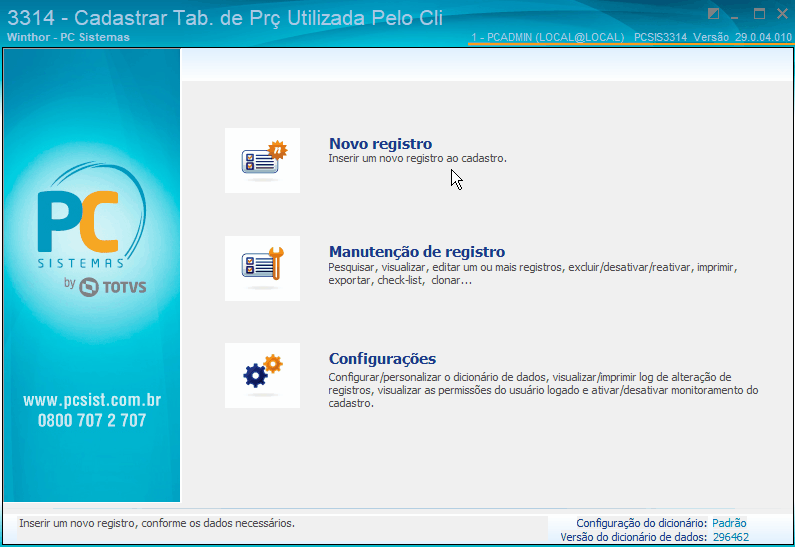Open the Manutenção de registro heading link

(x=417, y=251)
